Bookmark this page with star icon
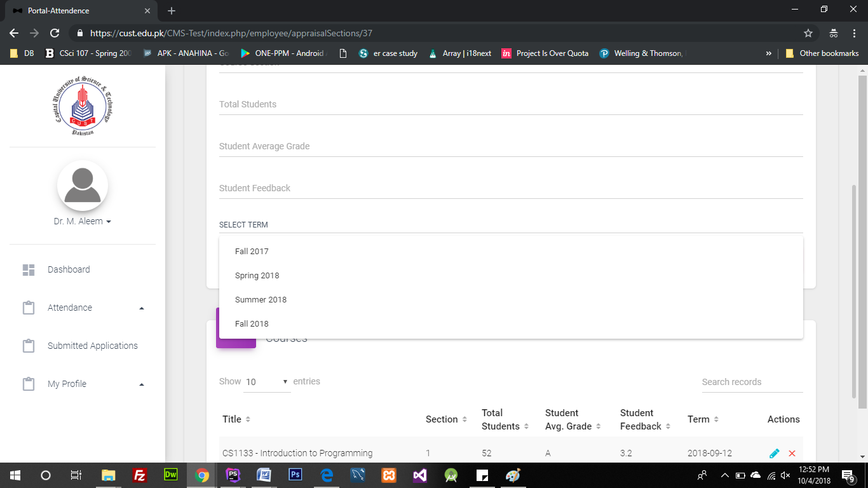This screenshot has height=488, width=868. [x=808, y=33]
